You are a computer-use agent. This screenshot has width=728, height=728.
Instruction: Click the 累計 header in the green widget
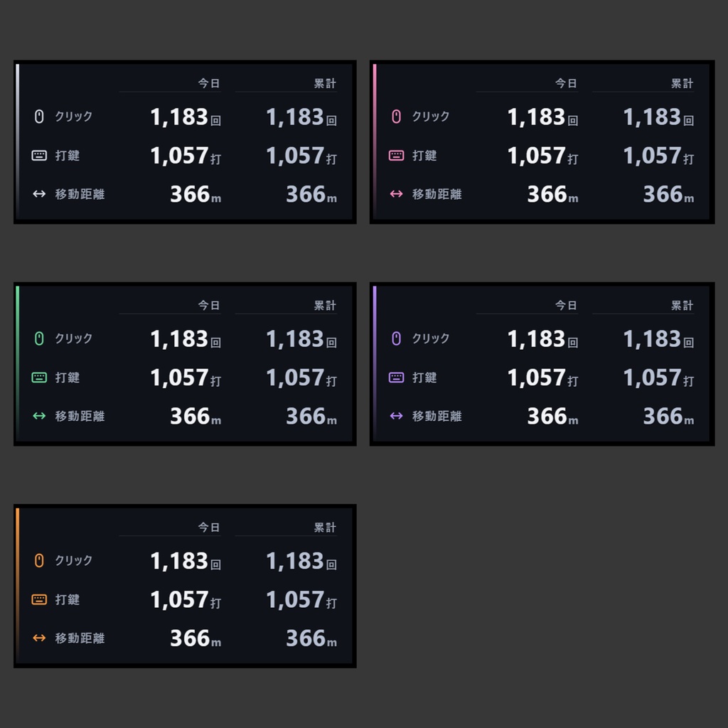[325, 306]
